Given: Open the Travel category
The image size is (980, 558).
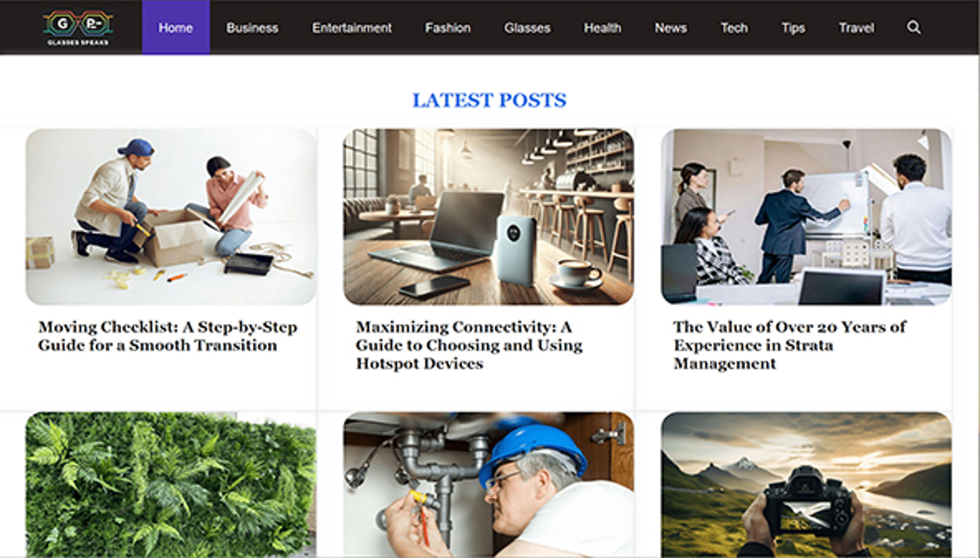Looking at the screenshot, I should [x=857, y=28].
